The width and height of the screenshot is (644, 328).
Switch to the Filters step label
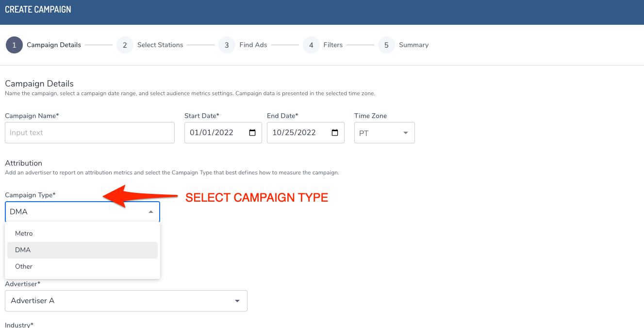(x=333, y=45)
